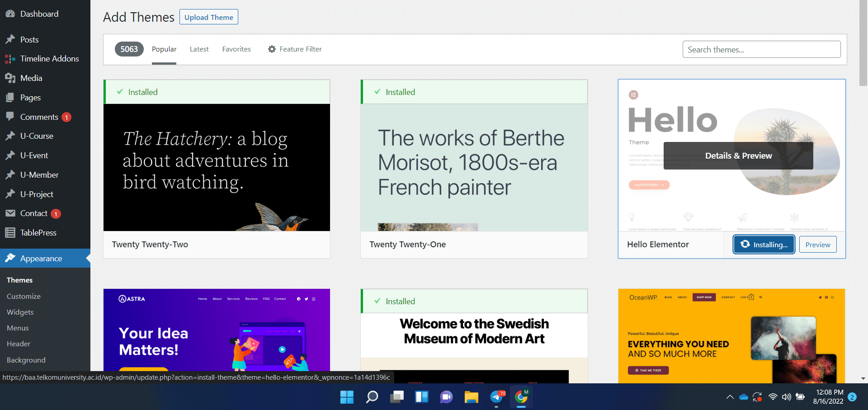Click the Installing... button for Hello Elementor
The height and width of the screenshot is (410, 868).
point(764,245)
